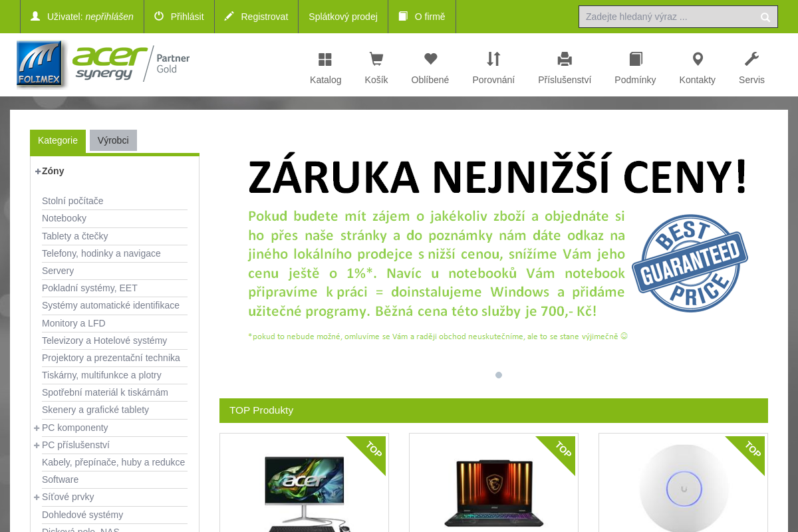Expand the PC komponenty category
The image size is (798, 532).
tap(37, 428)
